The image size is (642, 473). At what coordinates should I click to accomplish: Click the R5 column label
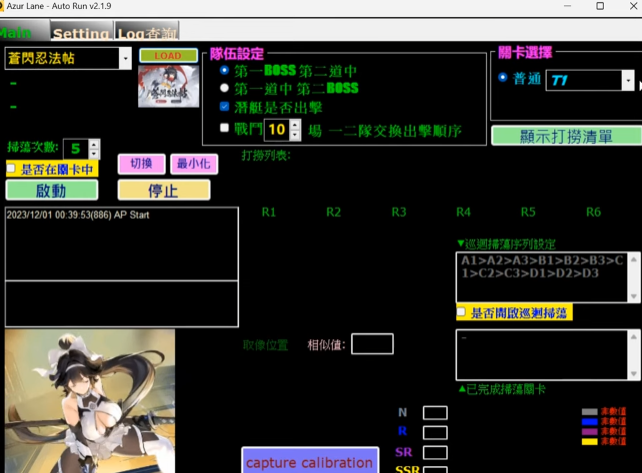tap(528, 212)
